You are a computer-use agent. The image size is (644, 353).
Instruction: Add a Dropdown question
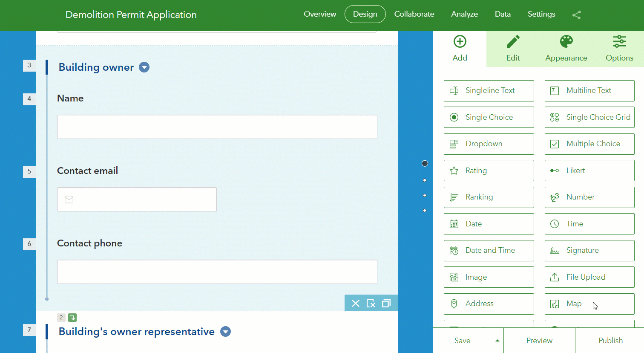[x=489, y=144]
